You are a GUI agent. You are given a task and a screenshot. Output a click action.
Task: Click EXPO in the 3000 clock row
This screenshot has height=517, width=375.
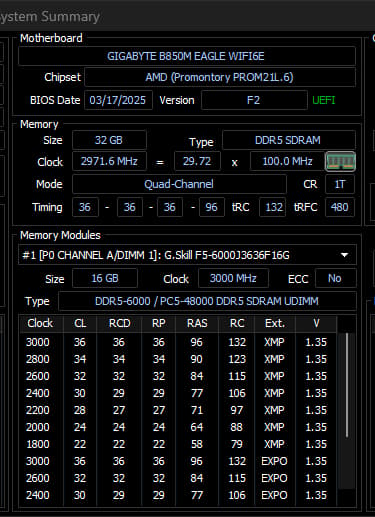(274, 461)
